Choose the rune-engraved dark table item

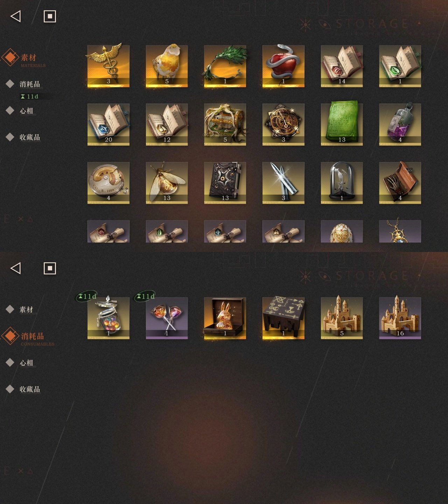(283, 318)
